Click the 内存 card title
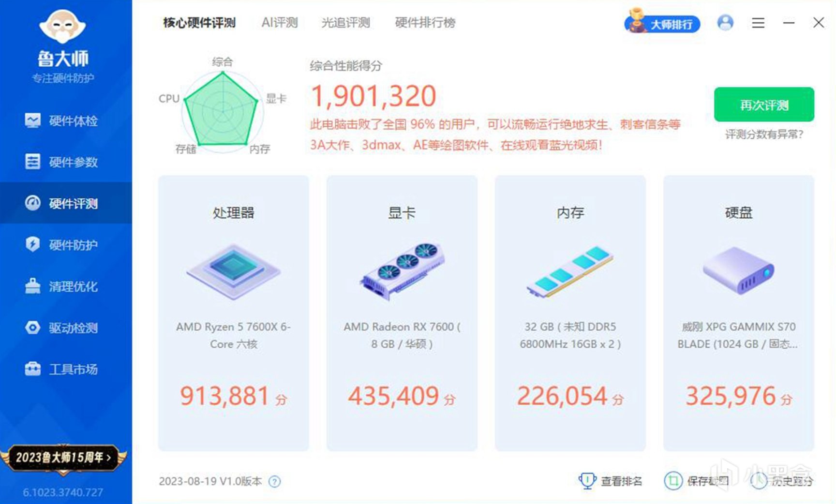This screenshot has height=504, width=836. 570,213
